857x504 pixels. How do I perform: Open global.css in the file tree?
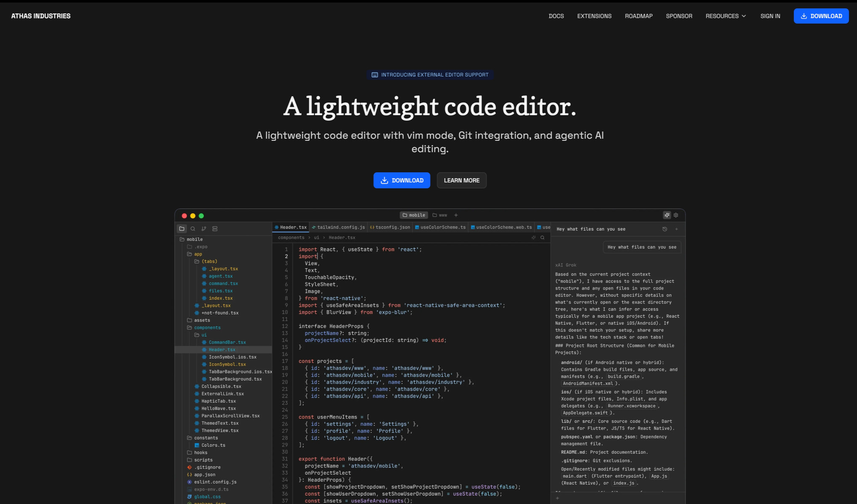pos(204,497)
